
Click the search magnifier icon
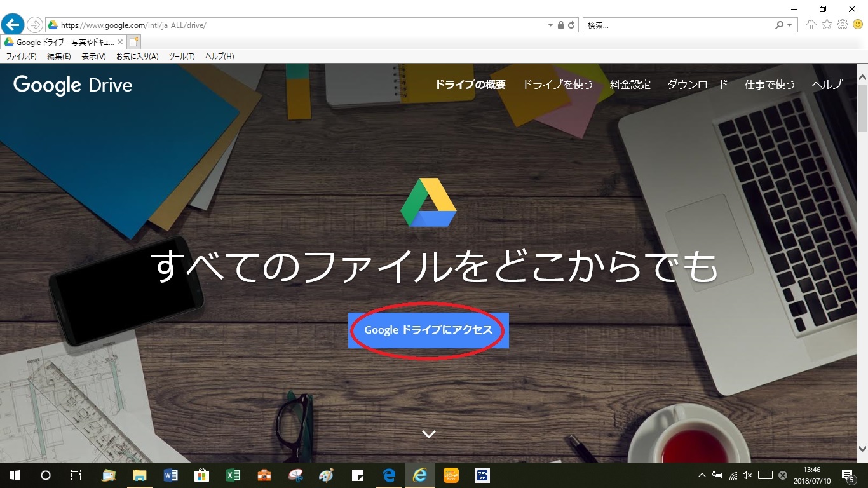780,25
